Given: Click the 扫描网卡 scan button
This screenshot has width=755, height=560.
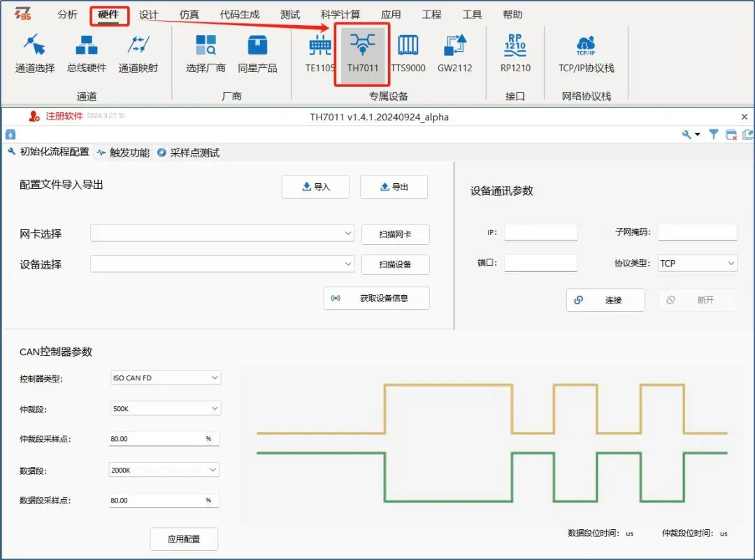Looking at the screenshot, I should [x=395, y=234].
